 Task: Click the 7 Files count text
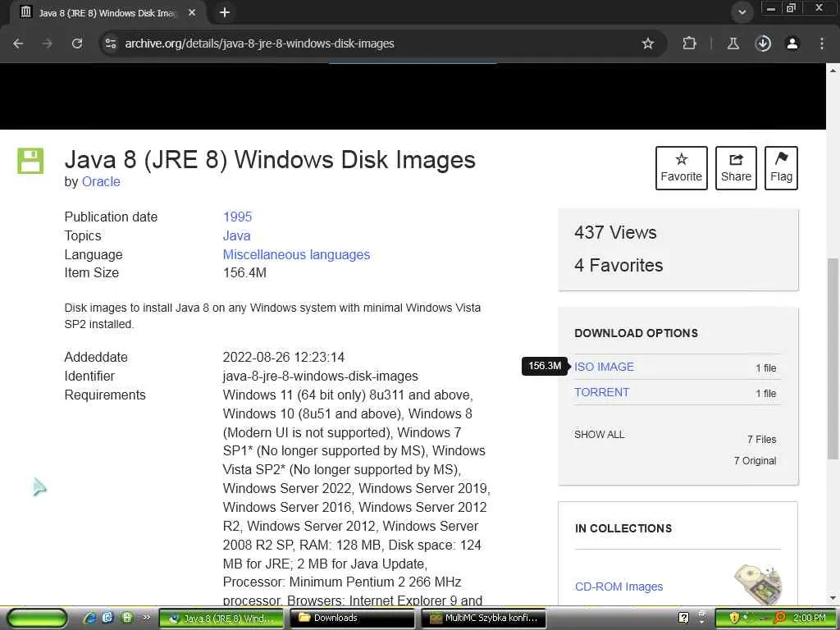[762, 440]
